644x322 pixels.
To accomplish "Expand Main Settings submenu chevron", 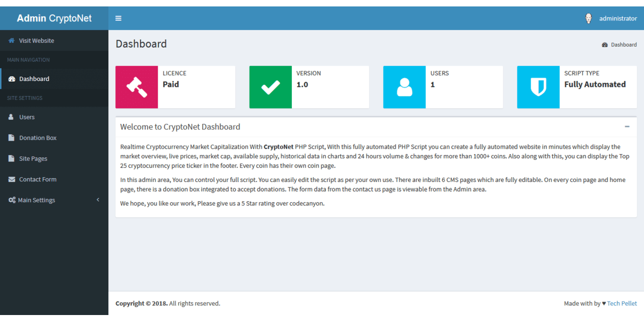I will pos(98,200).
